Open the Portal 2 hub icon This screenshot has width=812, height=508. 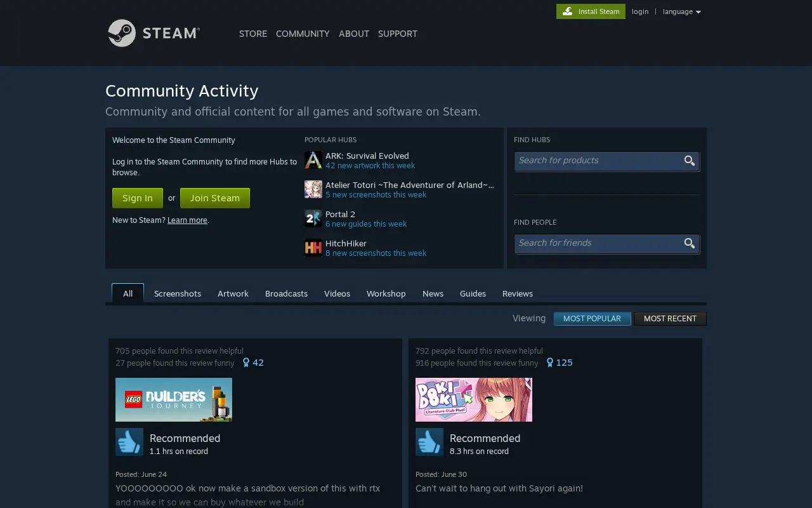313,218
